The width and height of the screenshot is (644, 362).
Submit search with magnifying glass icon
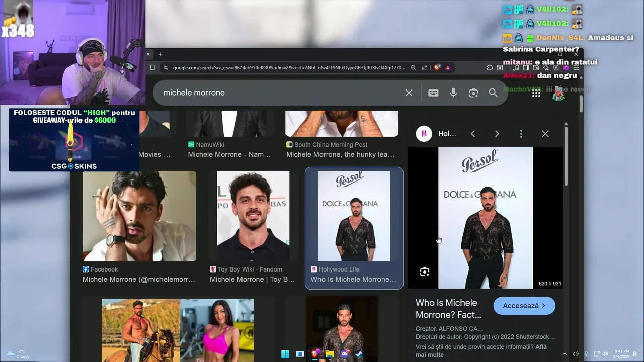pos(493,93)
